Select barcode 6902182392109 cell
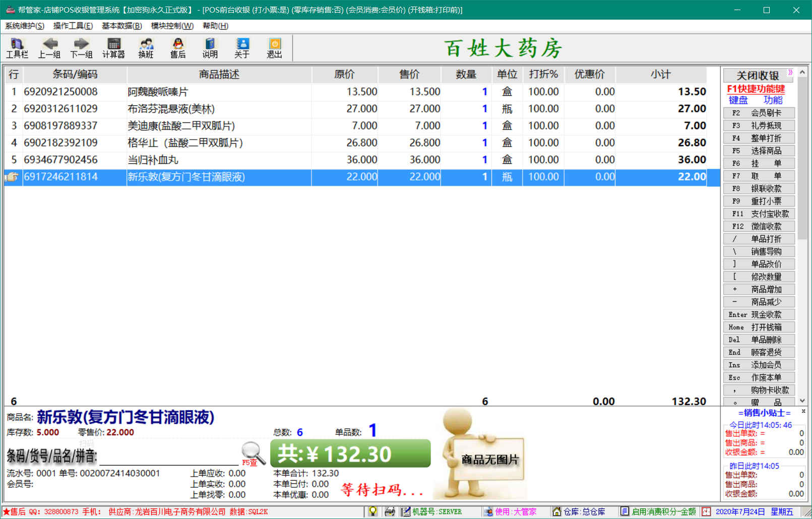The width and height of the screenshot is (812, 519). tap(75, 143)
